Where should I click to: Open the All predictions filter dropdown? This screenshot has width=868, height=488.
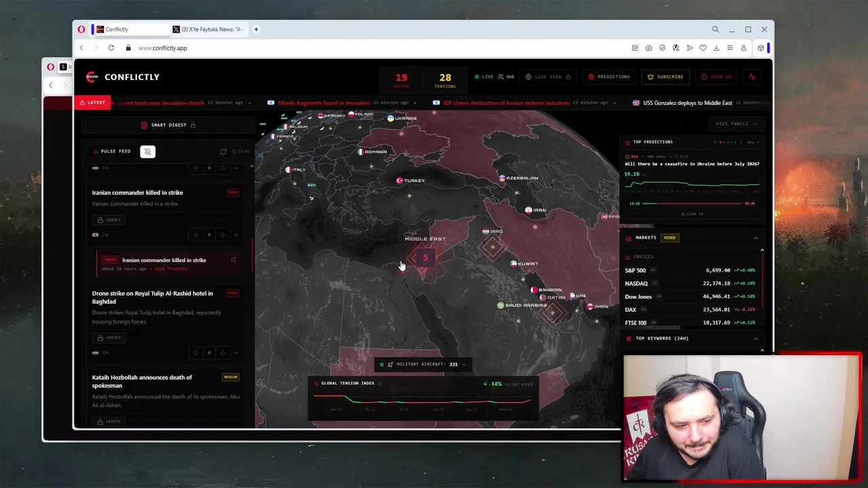753,142
